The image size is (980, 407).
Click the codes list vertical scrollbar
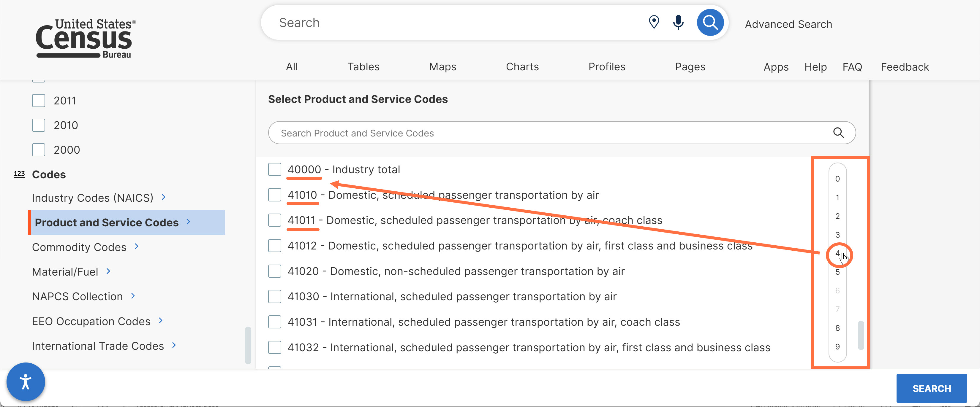click(861, 335)
